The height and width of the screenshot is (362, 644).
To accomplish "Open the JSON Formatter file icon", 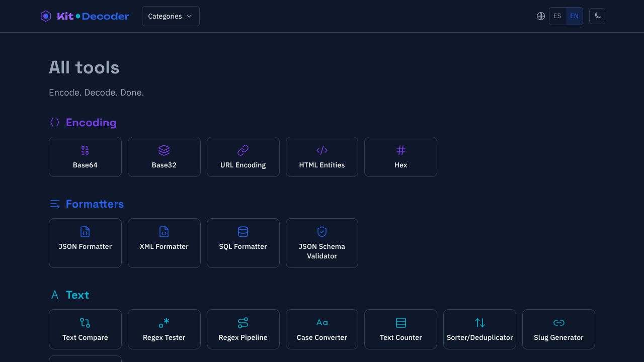I will coord(85,232).
